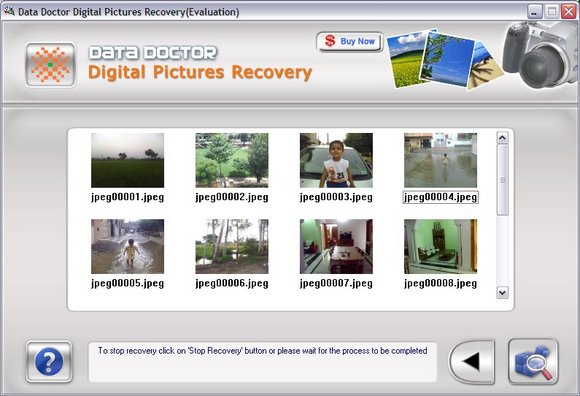Select the jpeg00003.jpeg child on car thumbnail
This screenshot has width=580, height=396.
coord(336,160)
